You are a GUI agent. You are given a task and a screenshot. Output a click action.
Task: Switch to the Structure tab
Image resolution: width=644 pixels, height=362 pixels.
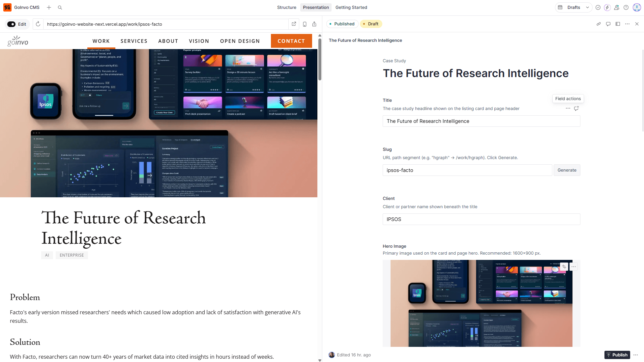click(x=286, y=7)
